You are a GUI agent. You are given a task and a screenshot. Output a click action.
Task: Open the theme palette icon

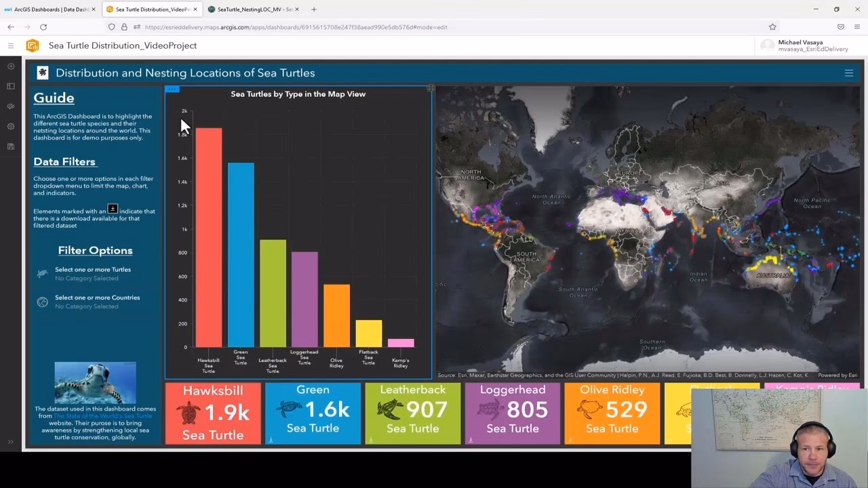[10, 106]
